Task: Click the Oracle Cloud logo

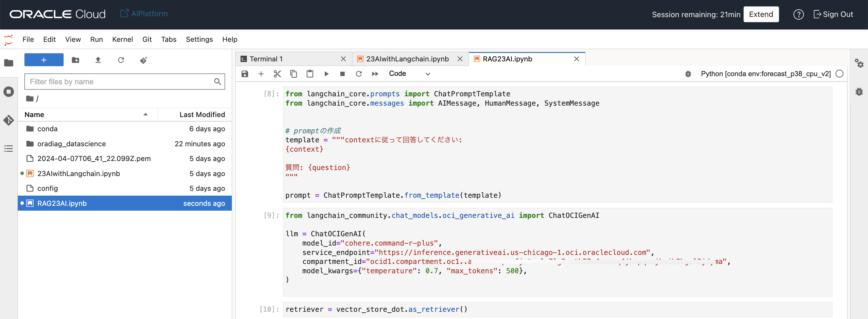Action: pyautogui.click(x=58, y=14)
